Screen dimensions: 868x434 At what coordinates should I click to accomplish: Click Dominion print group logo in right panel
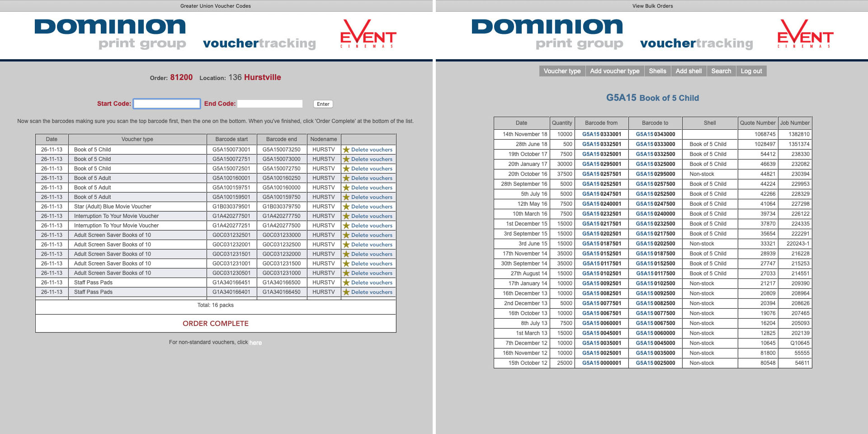(547, 34)
